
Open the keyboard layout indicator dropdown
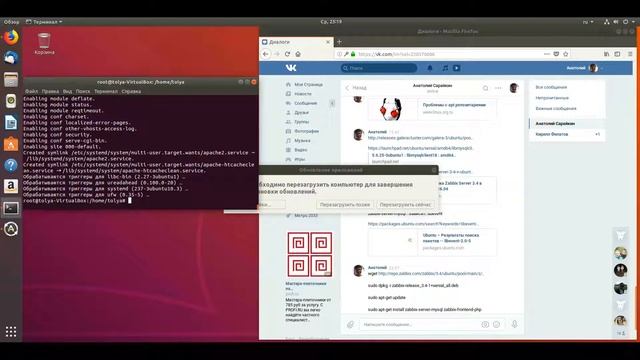click(588, 22)
